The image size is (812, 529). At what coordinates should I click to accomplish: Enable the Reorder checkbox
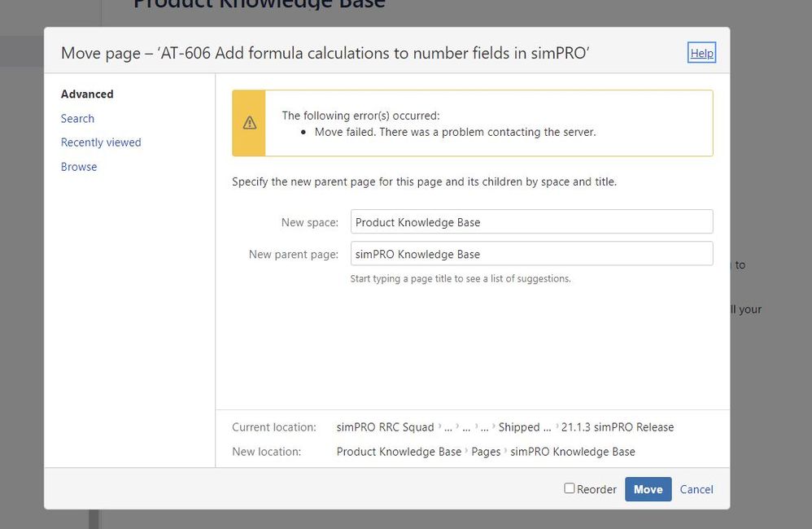click(569, 488)
